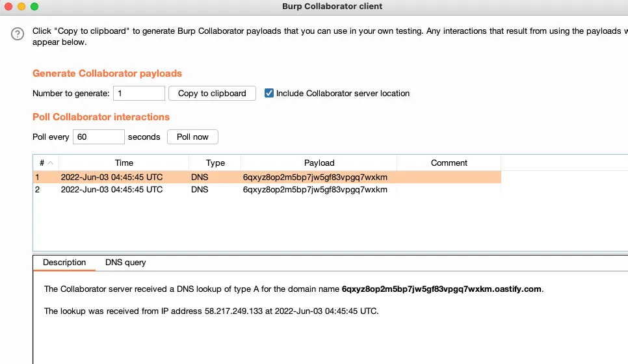Screen dimensions: 628x364
Task: Toggle sort arrow in # column header
Action: [x=50, y=163]
